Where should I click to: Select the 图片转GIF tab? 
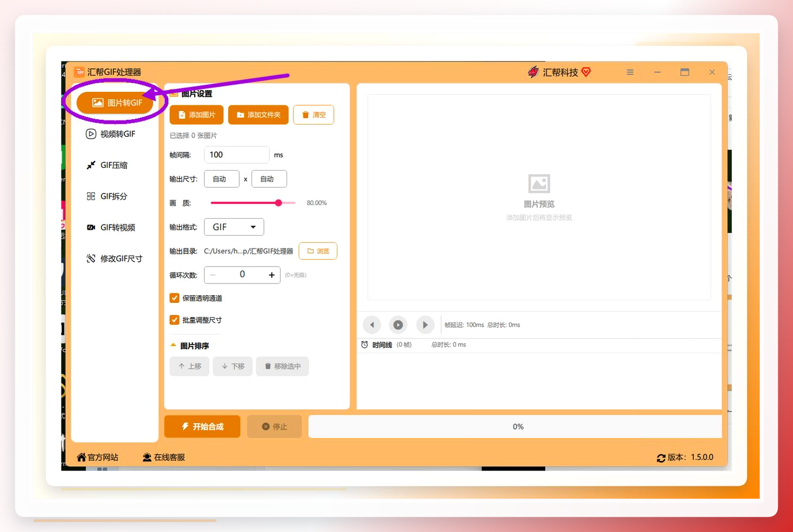click(x=115, y=102)
